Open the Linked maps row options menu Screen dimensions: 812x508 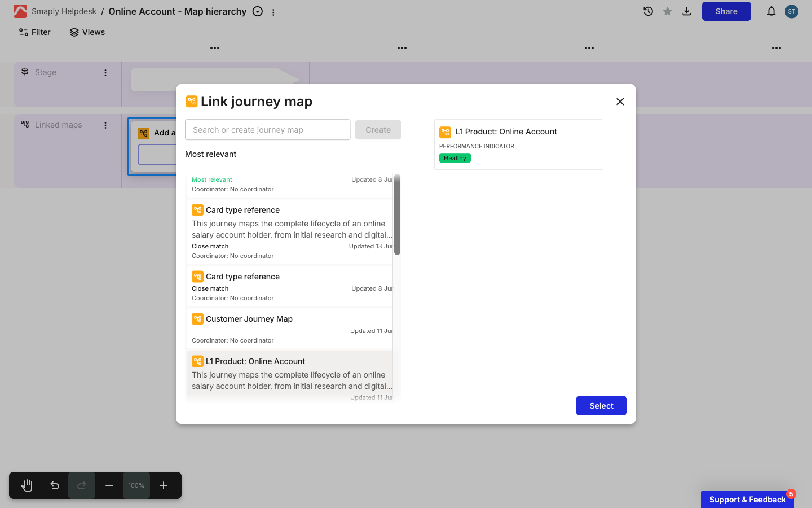pos(105,125)
